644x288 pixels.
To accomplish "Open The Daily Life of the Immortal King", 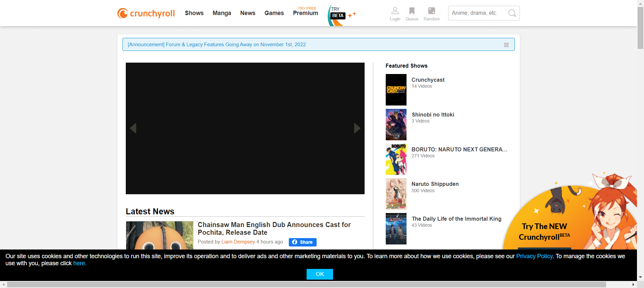I will (x=457, y=219).
